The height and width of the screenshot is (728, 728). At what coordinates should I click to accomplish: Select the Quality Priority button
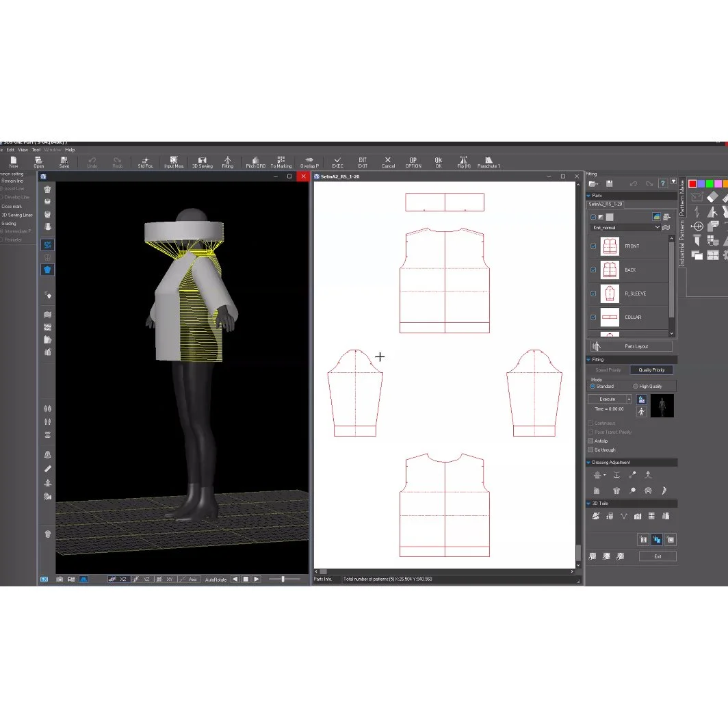(x=651, y=370)
